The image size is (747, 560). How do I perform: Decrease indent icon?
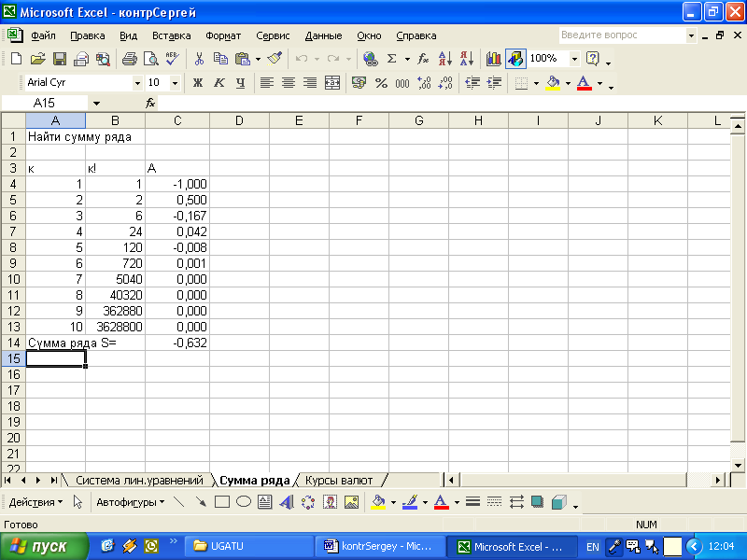472,83
